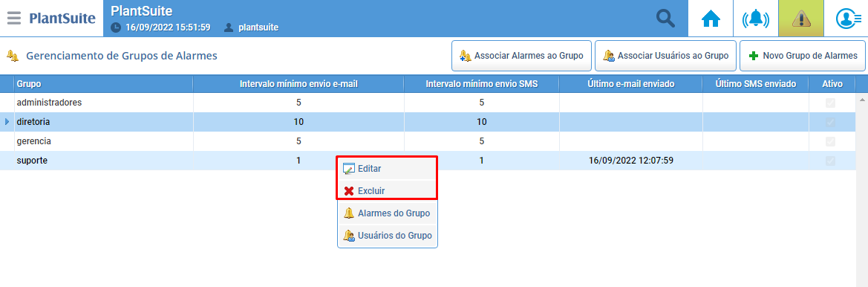Open the yellow warning triangle icon
868x287 pixels.
coord(800,19)
